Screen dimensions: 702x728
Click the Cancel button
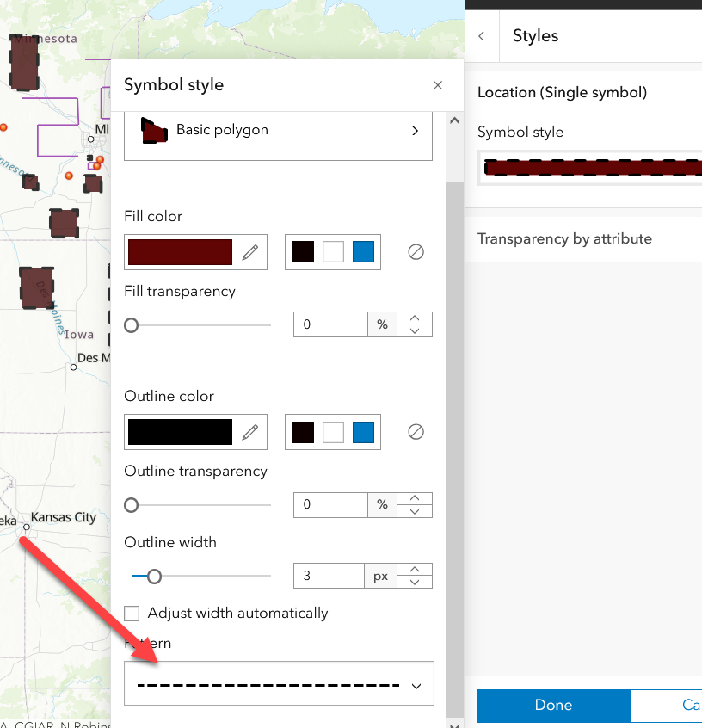[669, 706]
